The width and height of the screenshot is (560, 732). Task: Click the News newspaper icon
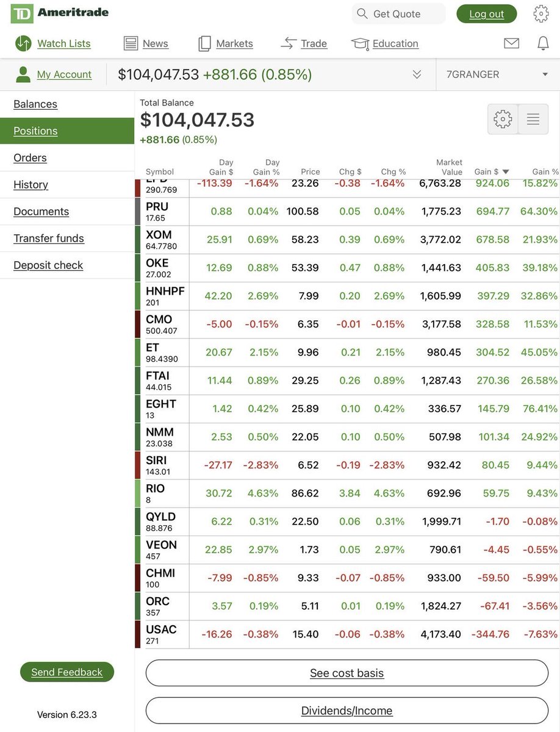coord(131,43)
